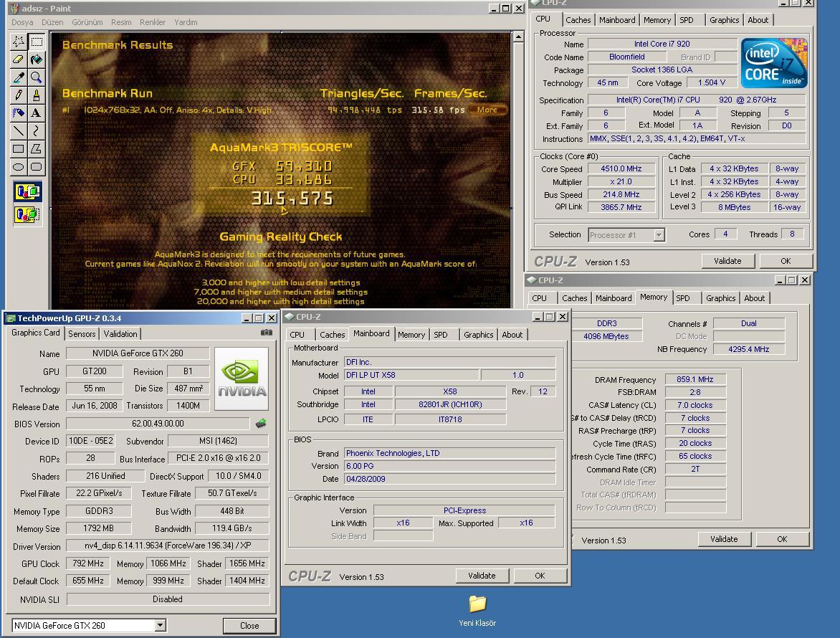Viewport: 840px width, 638px height.
Task: Click the NVIDIA SLI Disabled field
Action: [168, 599]
